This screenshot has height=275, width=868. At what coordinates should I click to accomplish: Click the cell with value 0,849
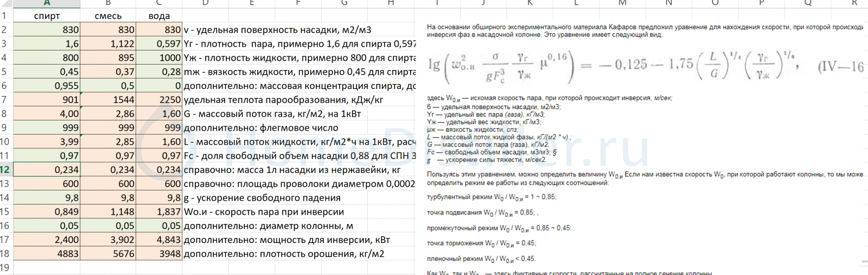coord(47,212)
